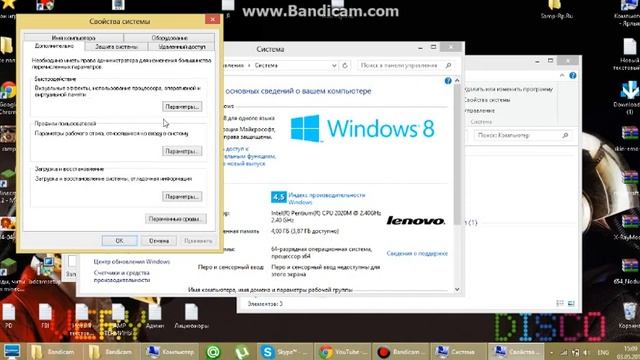Open Параметры under Профили пользователей
This screenshot has width=640, height=360.
182,151
